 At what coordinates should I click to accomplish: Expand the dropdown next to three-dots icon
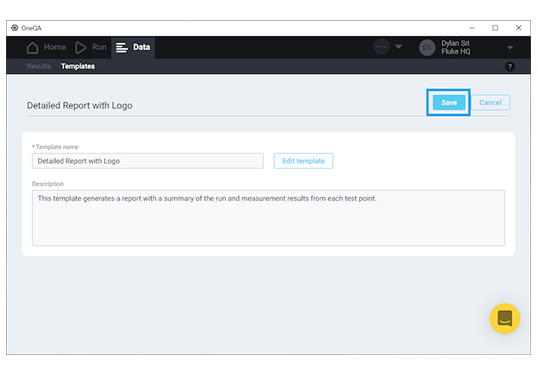[398, 46]
